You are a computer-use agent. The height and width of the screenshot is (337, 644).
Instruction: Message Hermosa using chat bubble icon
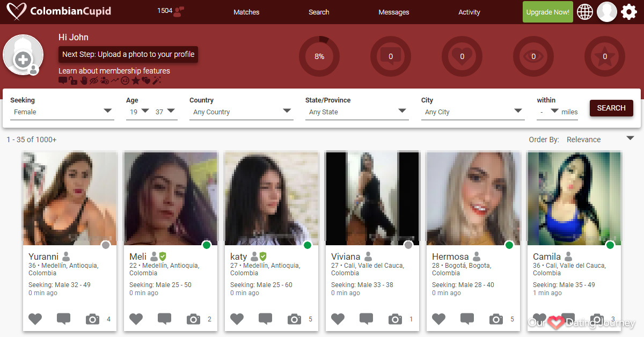click(x=467, y=319)
